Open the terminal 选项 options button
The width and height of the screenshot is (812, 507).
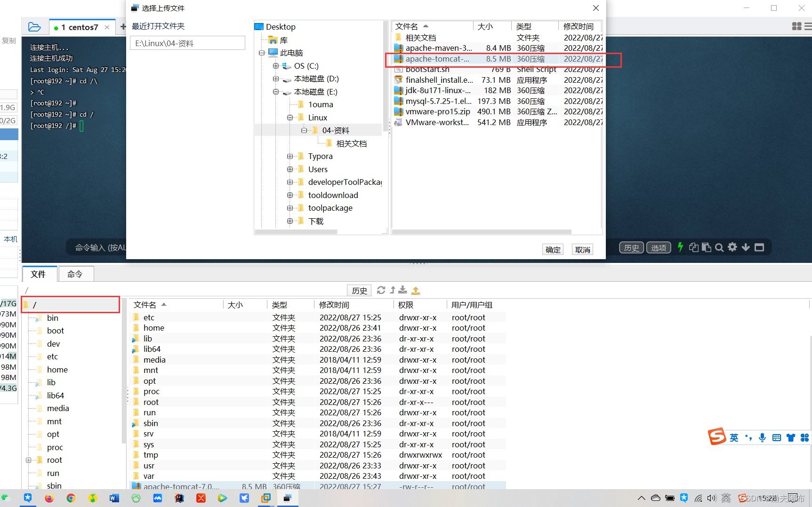pyautogui.click(x=659, y=247)
